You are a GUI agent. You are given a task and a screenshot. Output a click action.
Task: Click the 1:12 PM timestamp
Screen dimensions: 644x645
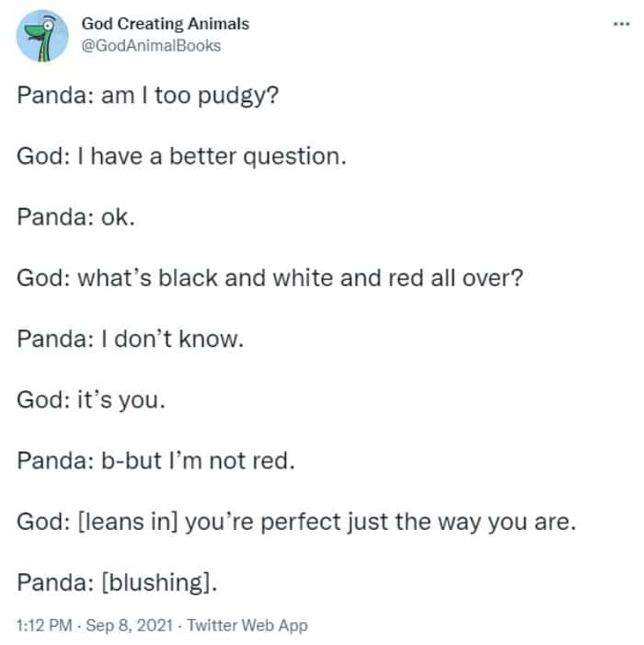click(x=42, y=626)
